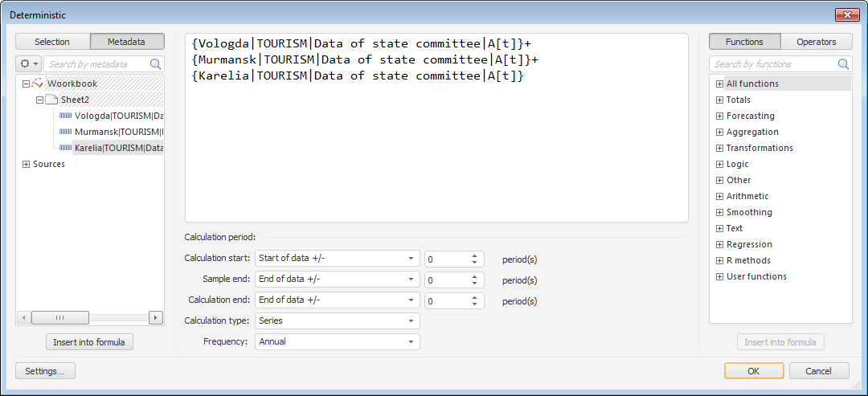Image resolution: width=868 pixels, height=396 pixels.
Task: Click the Woorkbook icon in tree
Action: 38,84
